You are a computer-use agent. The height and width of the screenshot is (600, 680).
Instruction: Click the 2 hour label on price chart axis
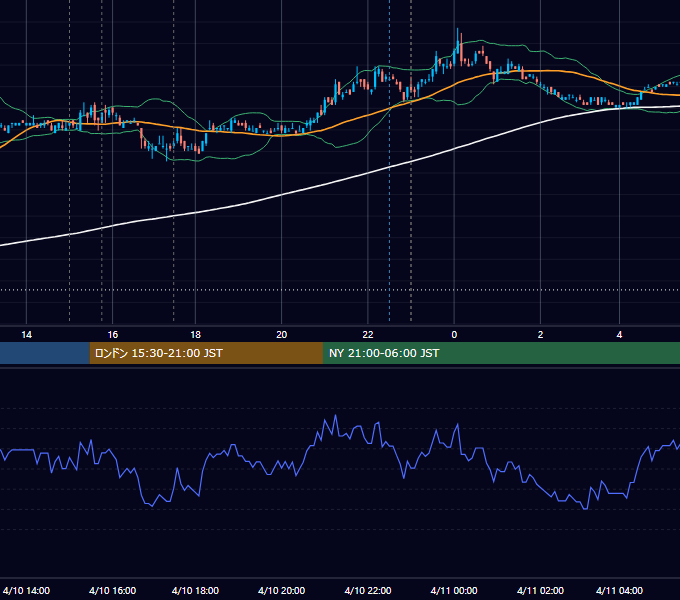(x=540, y=335)
